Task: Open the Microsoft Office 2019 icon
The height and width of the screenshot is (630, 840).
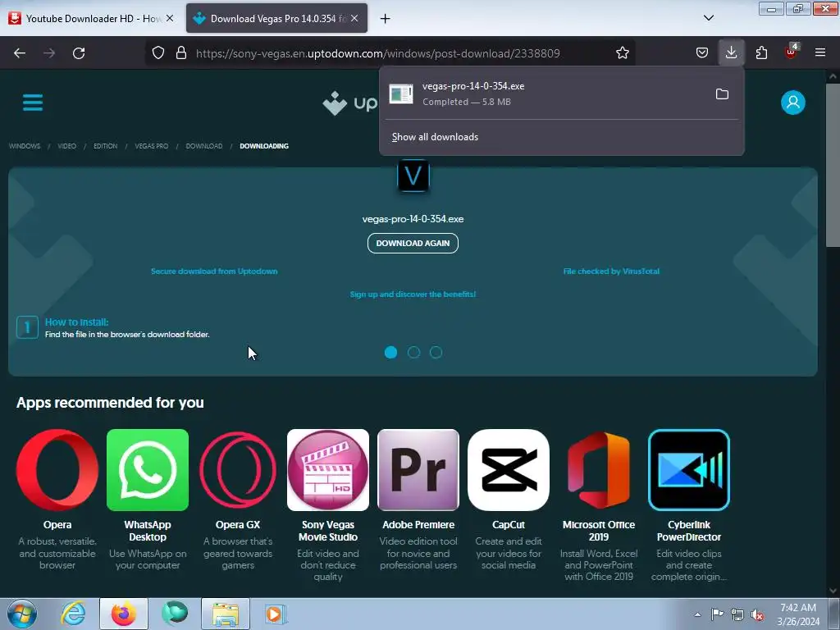Action: coord(599,470)
